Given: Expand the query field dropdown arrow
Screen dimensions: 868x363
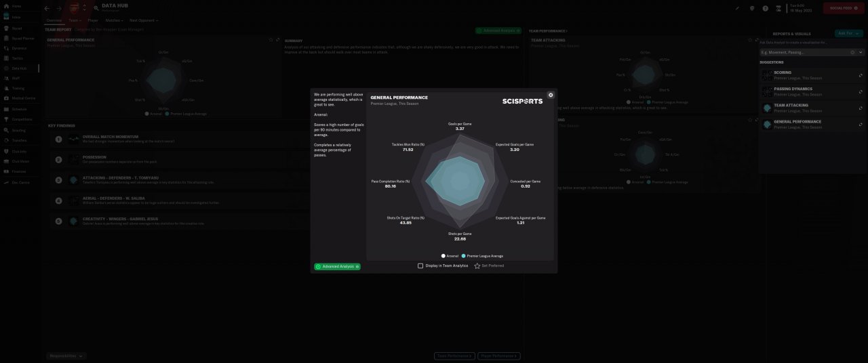Looking at the screenshot, I should [861, 52].
